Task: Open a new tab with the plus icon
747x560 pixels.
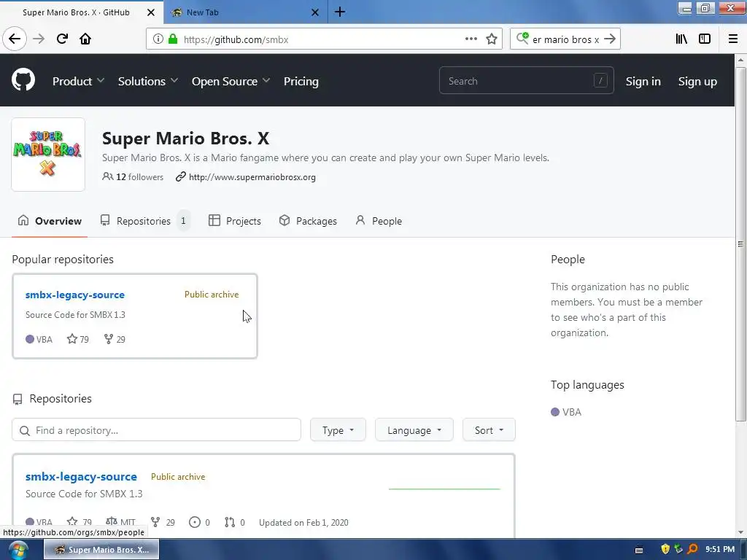Action: click(x=340, y=12)
